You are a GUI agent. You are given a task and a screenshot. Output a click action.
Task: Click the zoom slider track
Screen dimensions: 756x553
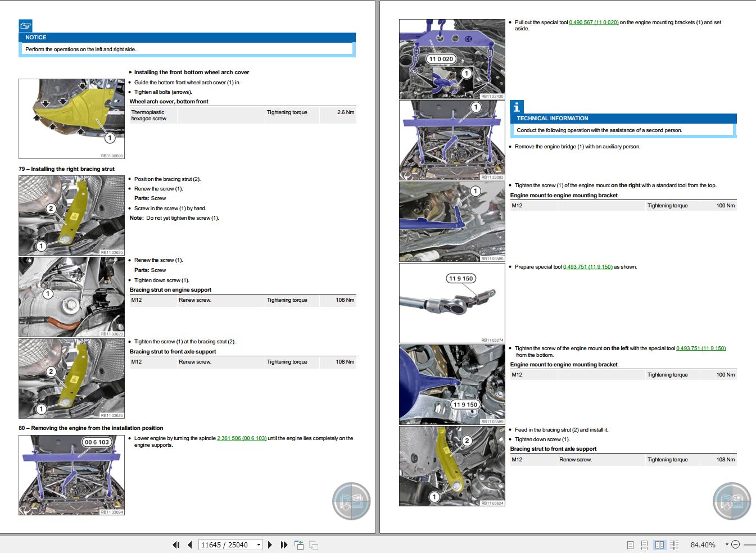(x=750, y=545)
